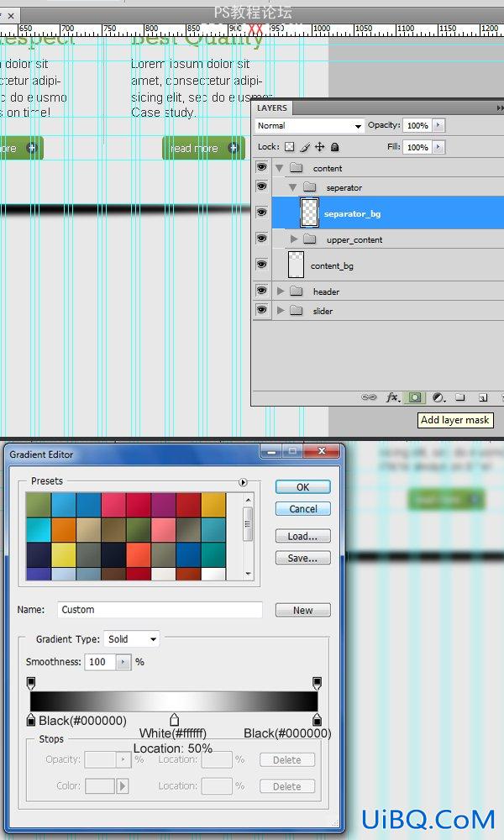Select right black color stop below gradient
The height and width of the screenshot is (840, 504).
click(317, 720)
